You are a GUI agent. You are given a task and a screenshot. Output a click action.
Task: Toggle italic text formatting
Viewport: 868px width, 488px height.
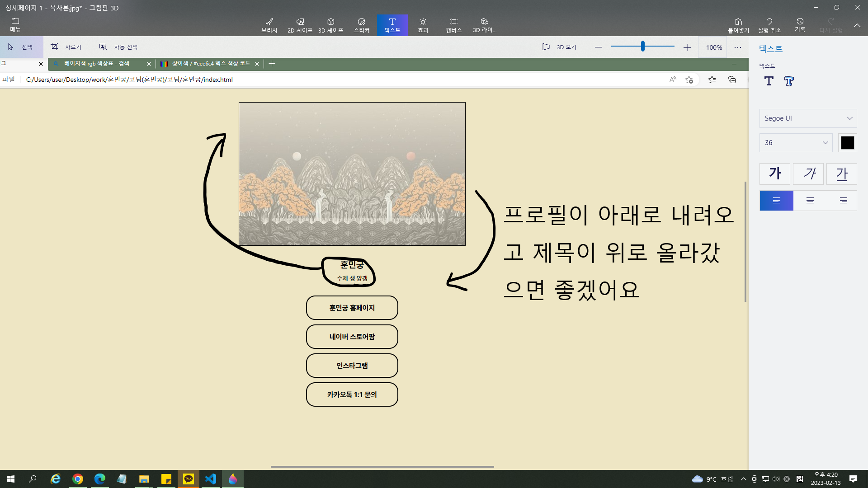(808, 174)
